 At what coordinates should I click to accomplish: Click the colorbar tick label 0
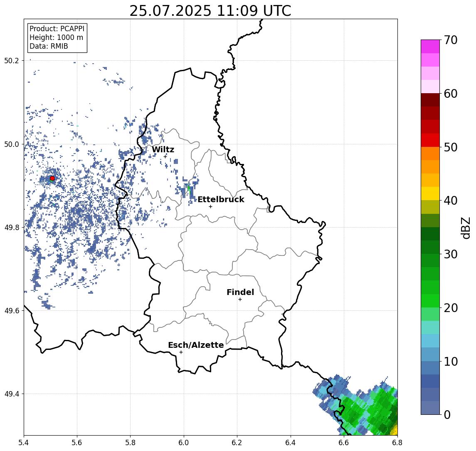(x=447, y=414)
